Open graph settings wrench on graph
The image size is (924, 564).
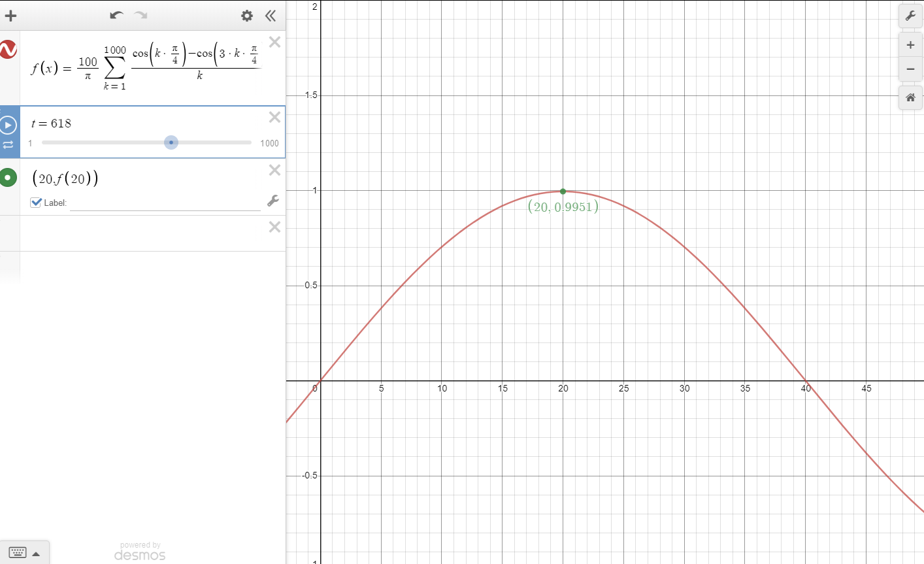click(910, 16)
